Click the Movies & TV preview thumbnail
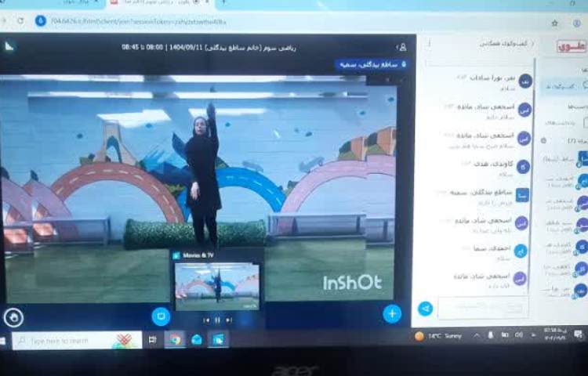The height and width of the screenshot is (376, 588). click(217, 286)
